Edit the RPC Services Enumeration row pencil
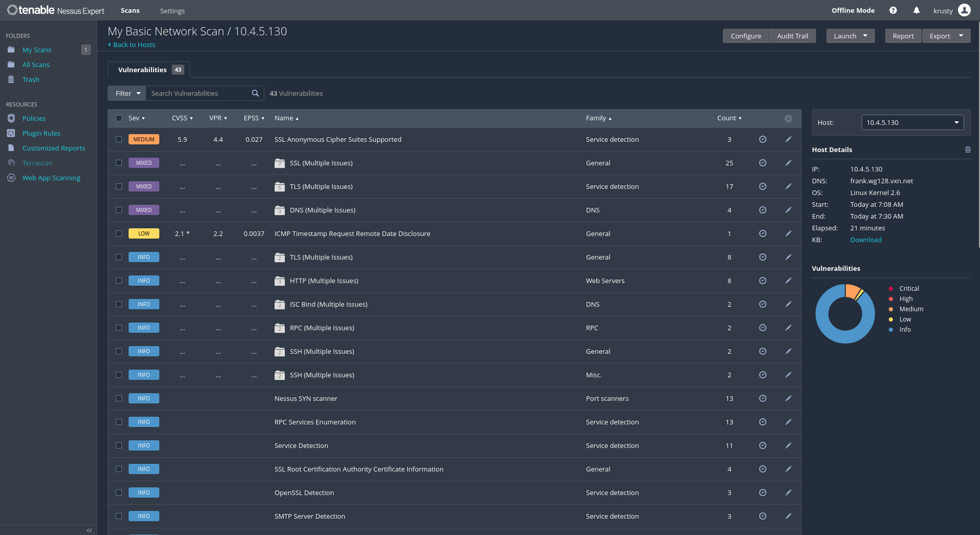Viewport: 980px width, 535px height. pos(788,422)
